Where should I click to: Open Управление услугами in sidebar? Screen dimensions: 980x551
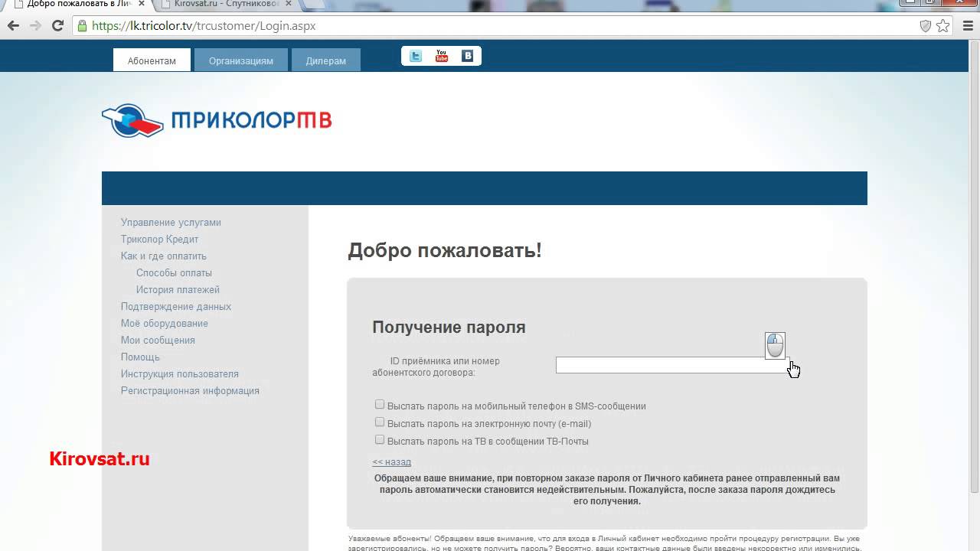tap(171, 222)
